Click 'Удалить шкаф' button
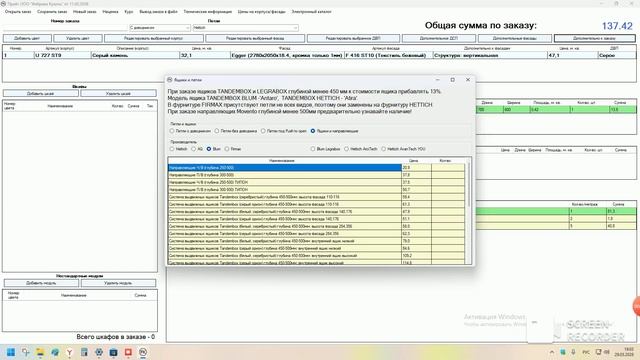The width and height of the screenshot is (640, 360). 118,94
